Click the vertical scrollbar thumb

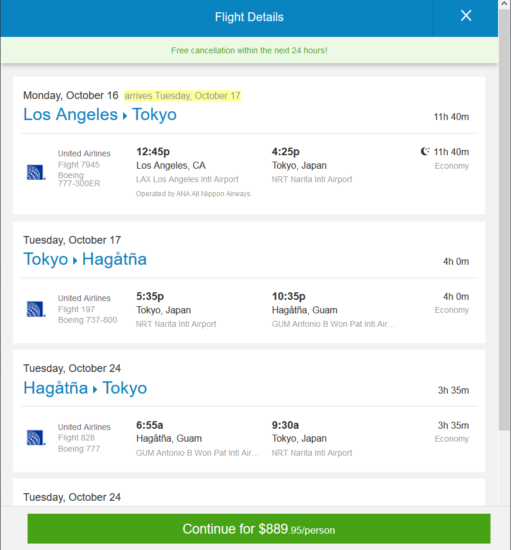coord(504,220)
